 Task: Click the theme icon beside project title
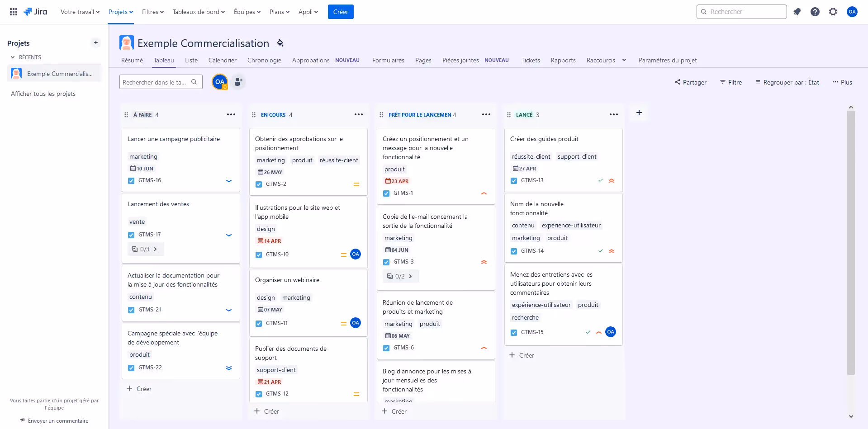280,43
